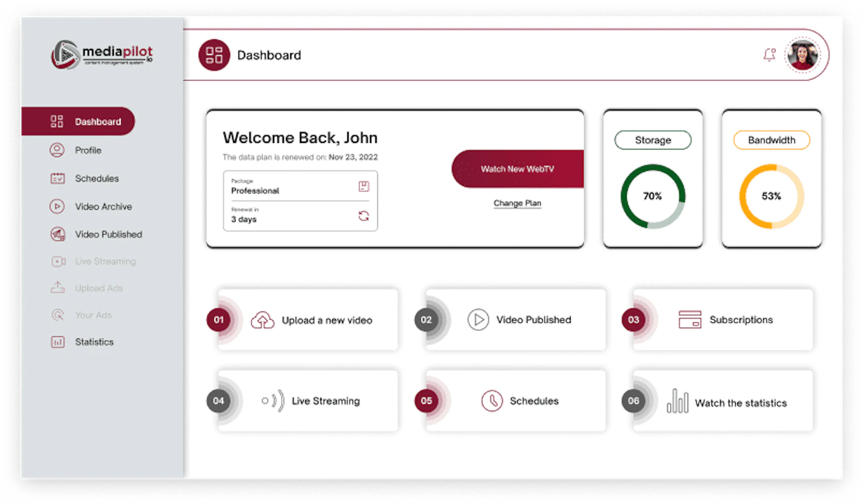Click the statistics bar chart icon
Viewport: 863px width, 504px height.
click(677, 401)
